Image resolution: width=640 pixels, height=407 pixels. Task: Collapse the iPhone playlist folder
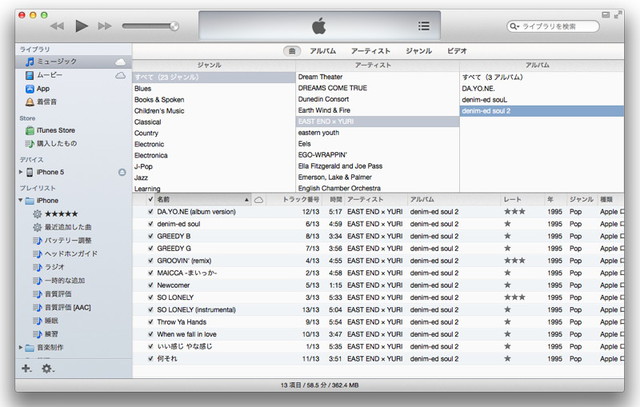click(21, 200)
